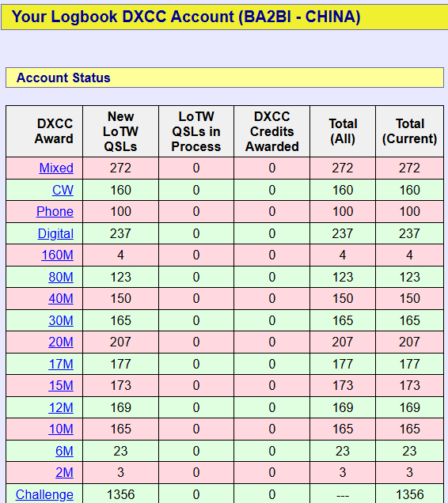Open the CW award link

63,190
